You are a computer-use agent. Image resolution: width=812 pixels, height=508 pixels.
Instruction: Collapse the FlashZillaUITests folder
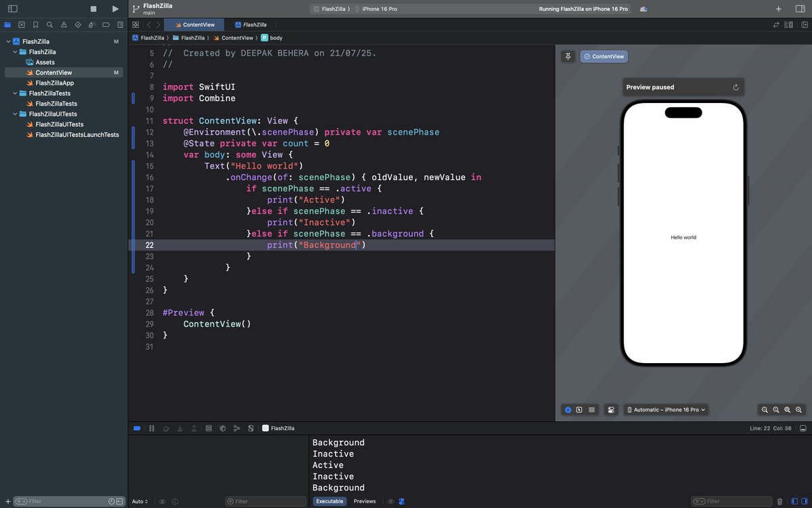tap(15, 114)
